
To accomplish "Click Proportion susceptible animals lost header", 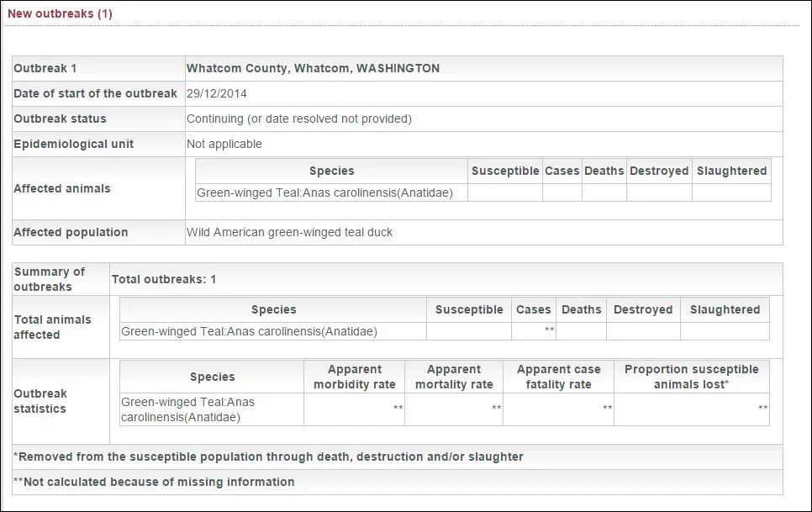I will click(691, 377).
